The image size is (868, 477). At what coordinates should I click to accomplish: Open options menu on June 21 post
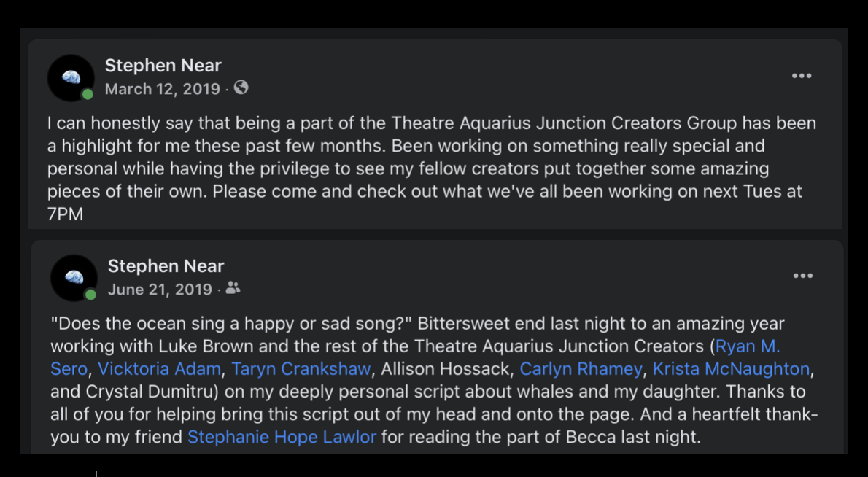tap(802, 276)
